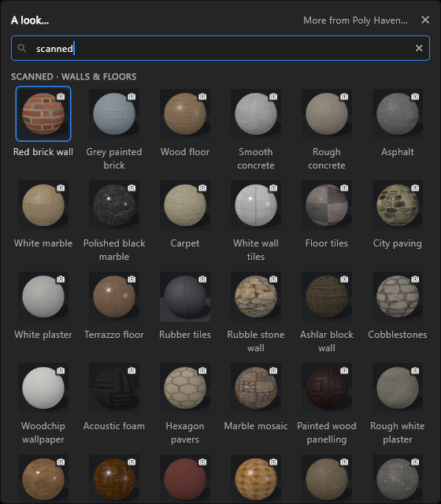
Task: Click camera icon on Marble mosaic
Action: click(273, 370)
